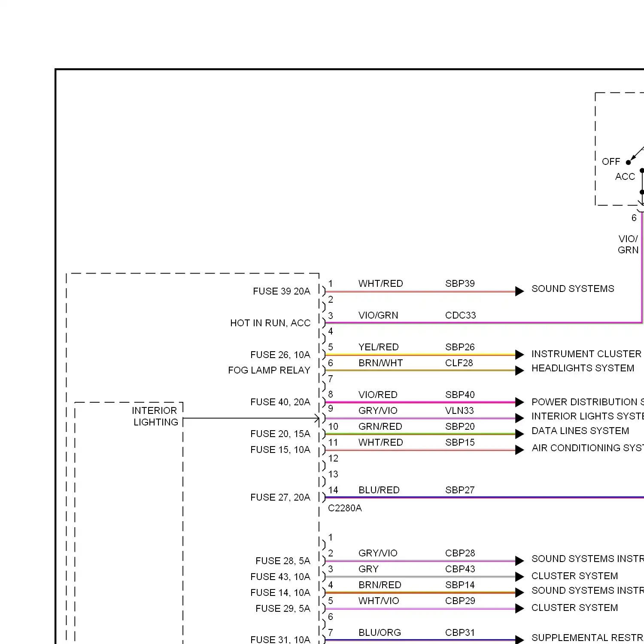Click the HEADLIGHTS SYSTEM destination label
The width and height of the screenshot is (644, 644).
(x=583, y=368)
